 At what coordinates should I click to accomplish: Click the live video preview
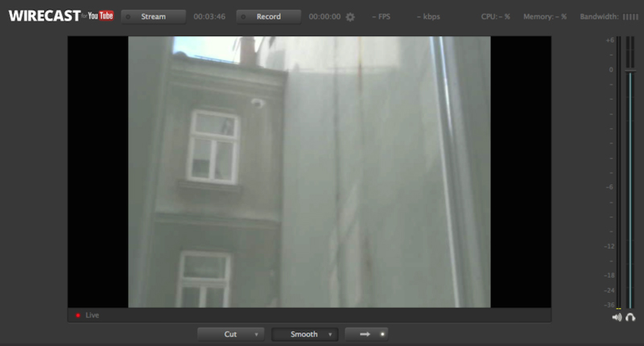pyautogui.click(x=309, y=171)
